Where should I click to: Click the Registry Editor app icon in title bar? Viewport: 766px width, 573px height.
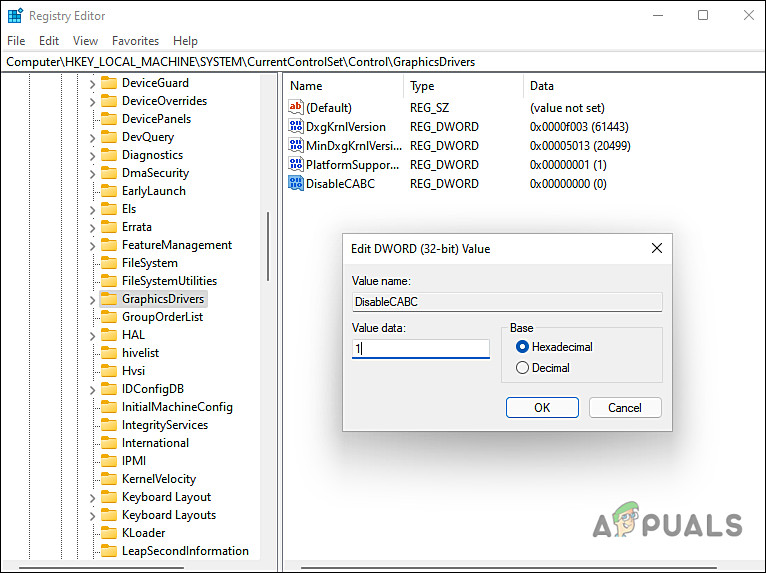(15, 16)
